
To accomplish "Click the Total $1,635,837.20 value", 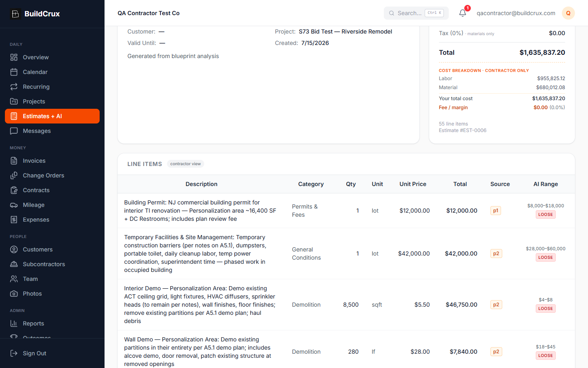I will (542, 52).
